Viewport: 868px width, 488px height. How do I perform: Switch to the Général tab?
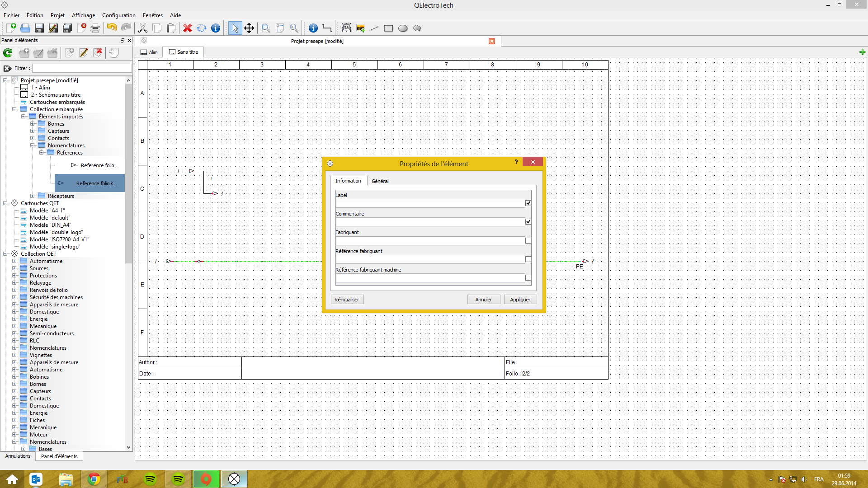tap(380, 181)
